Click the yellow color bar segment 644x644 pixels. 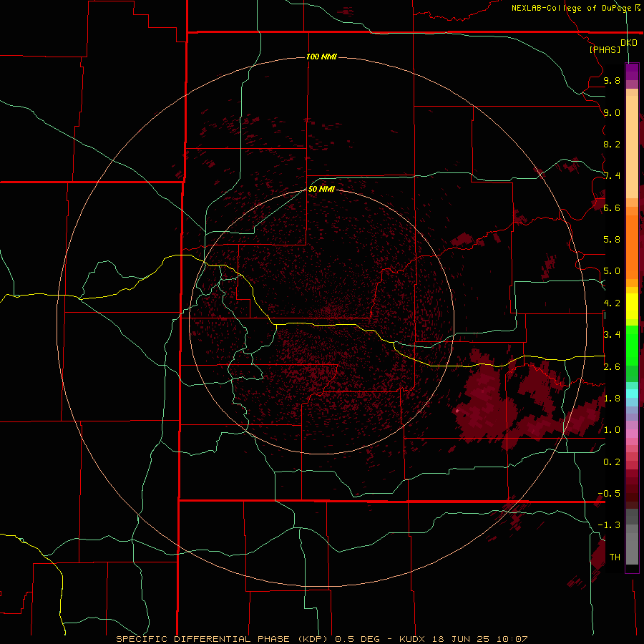tap(632, 306)
